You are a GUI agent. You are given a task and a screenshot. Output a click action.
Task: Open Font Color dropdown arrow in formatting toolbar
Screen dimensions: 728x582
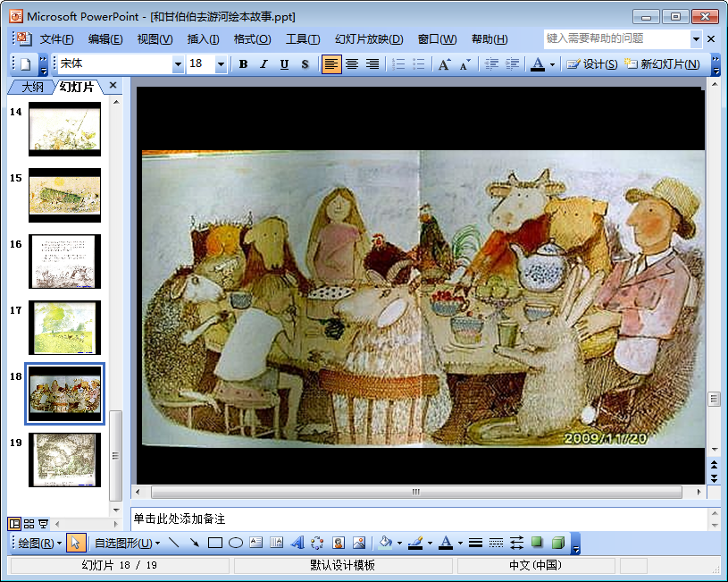[x=552, y=64]
